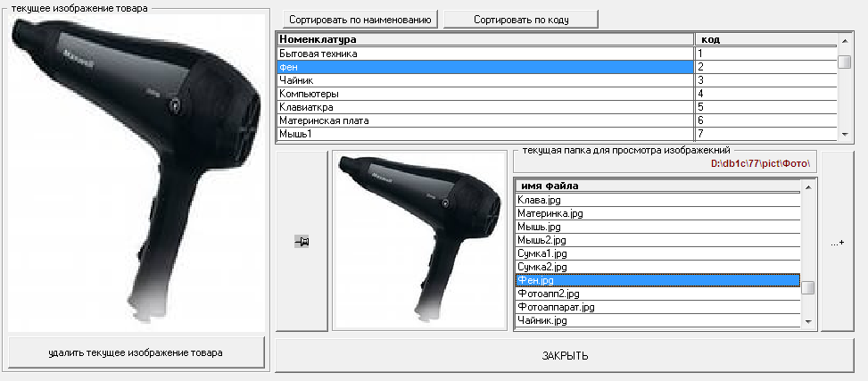Click 'удалить текущее изображение товара' button
Viewport: 868px width, 381px height.
[x=136, y=352]
